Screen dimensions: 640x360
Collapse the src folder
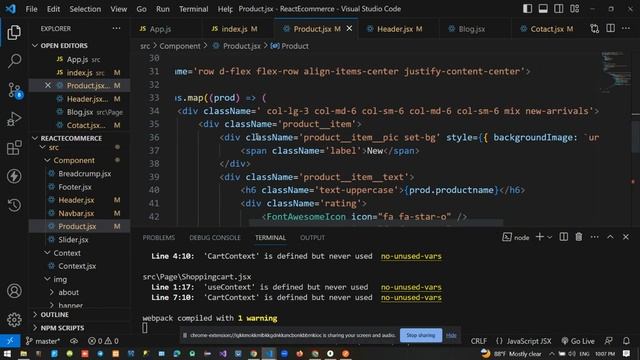pos(42,147)
